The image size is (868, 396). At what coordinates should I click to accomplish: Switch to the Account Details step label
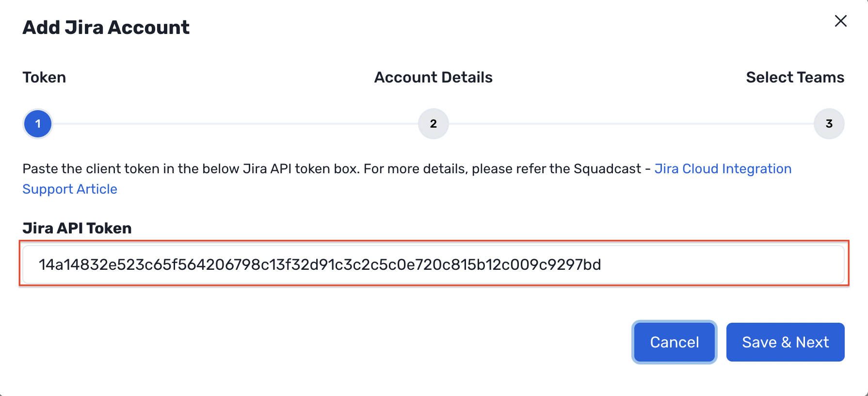(x=433, y=77)
